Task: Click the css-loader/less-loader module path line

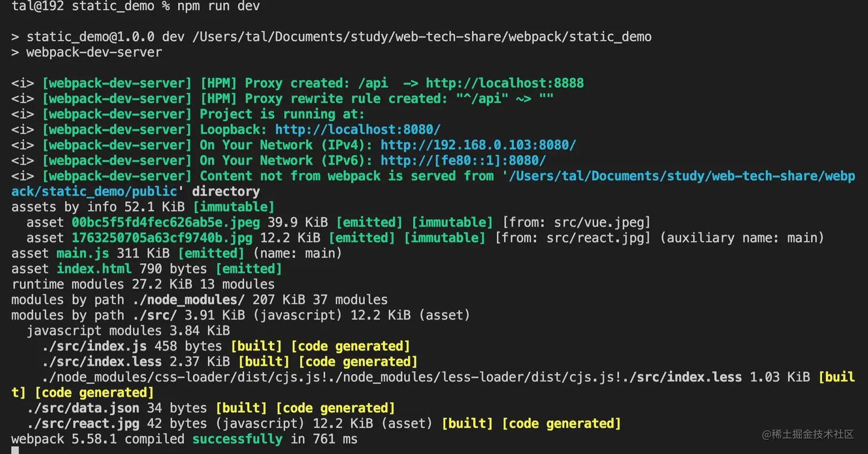Action: tap(433, 385)
